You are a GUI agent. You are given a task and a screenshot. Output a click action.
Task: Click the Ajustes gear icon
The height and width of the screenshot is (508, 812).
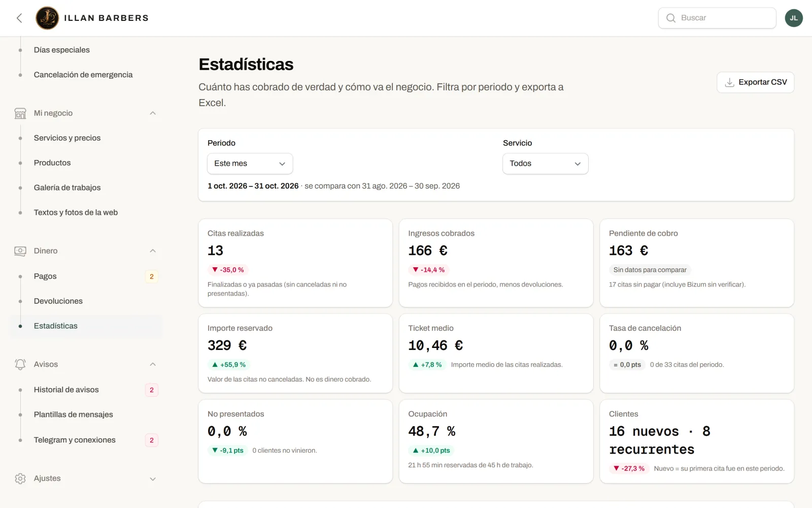tap(20, 479)
